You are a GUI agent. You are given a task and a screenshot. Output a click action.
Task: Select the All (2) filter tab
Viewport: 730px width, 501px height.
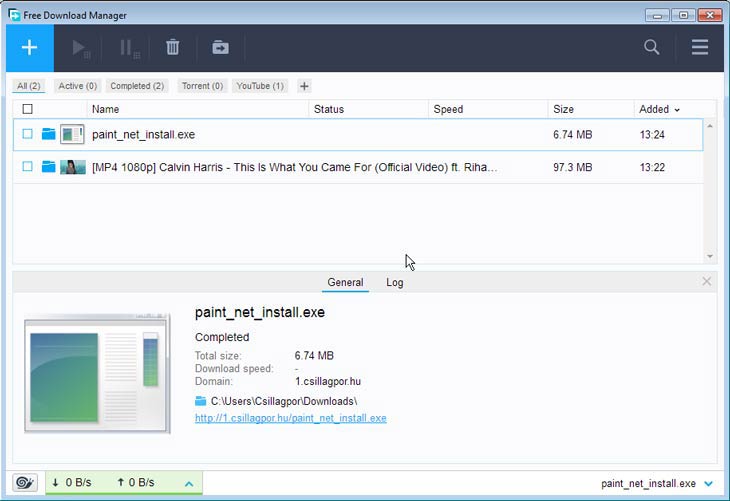[x=29, y=86]
